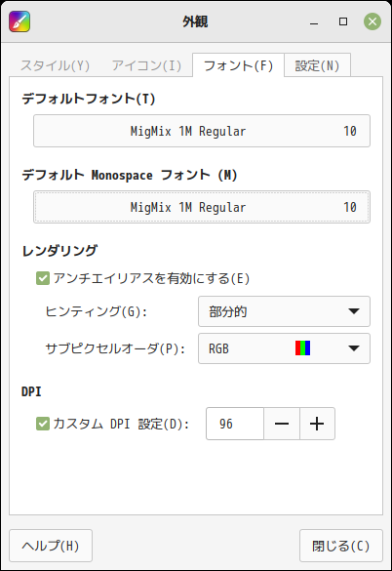Viewport: 392px width, 571px height.
Task: Open the サブピクセルオーダ RGB dropdown
Action: click(284, 348)
